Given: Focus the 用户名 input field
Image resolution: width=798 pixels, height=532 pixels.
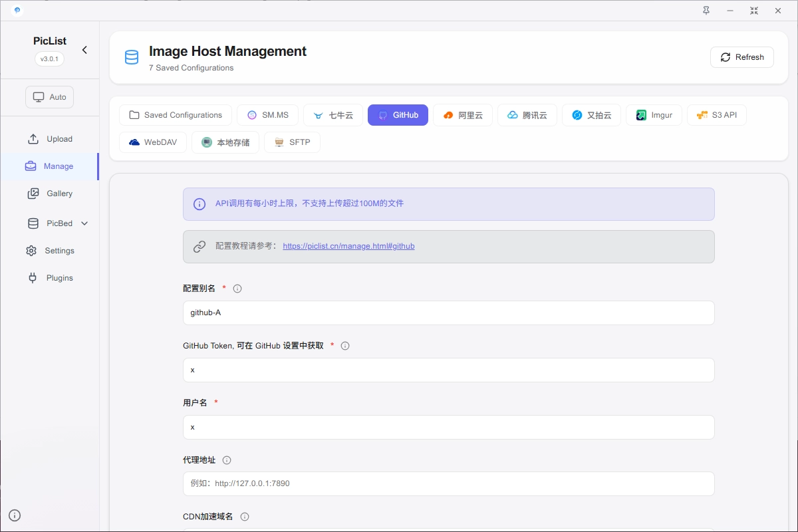Looking at the screenshot, I should pyautogui.click(x=449, y=427).
